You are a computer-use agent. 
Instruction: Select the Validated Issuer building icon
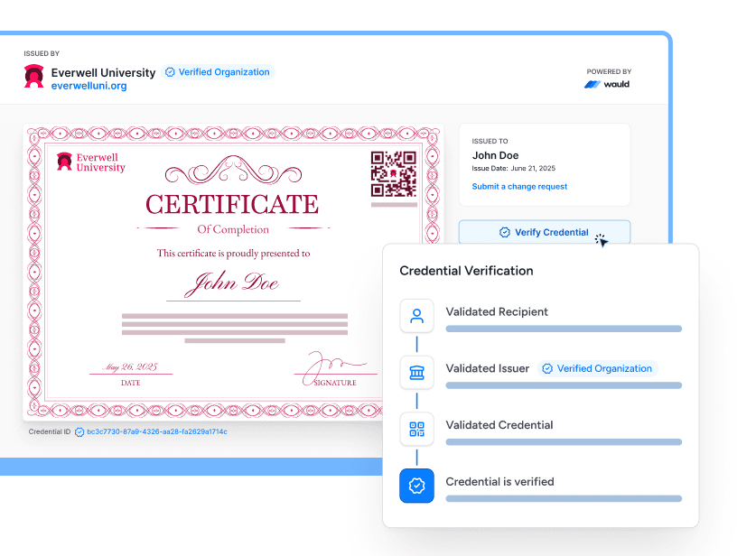point(416,372)
